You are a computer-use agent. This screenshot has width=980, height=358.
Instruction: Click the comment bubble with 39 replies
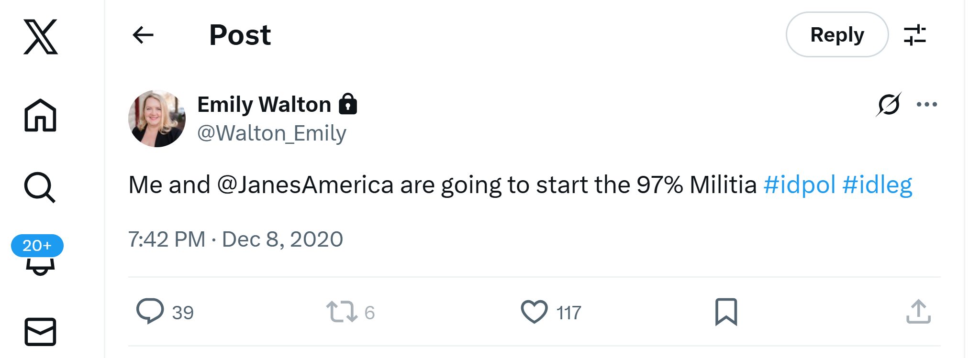tap(150, 312)
